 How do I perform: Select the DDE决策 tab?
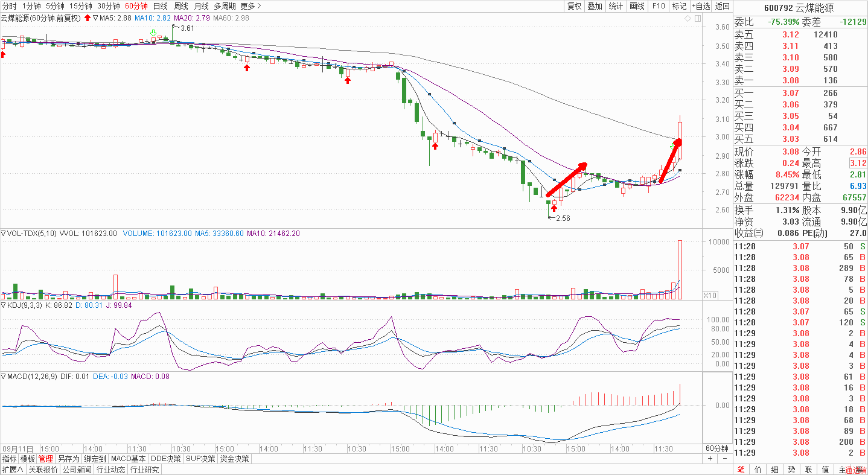click(166, 459)
